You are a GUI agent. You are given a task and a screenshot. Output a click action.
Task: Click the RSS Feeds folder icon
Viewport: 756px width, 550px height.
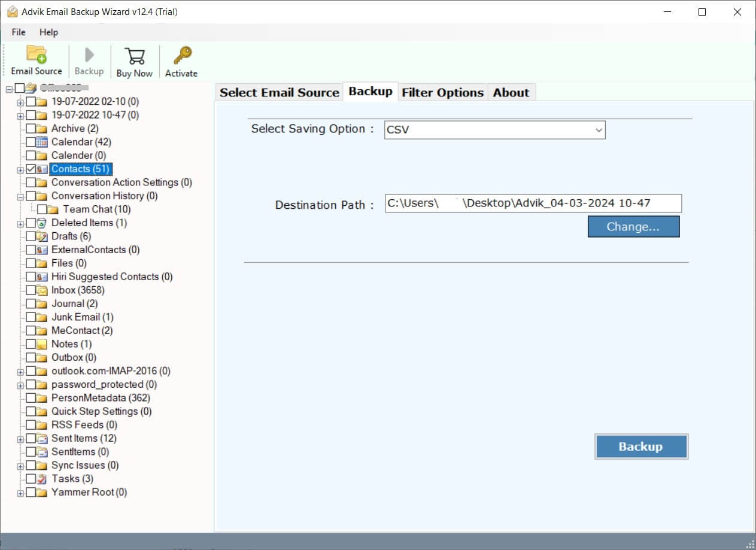pos(42,425)
